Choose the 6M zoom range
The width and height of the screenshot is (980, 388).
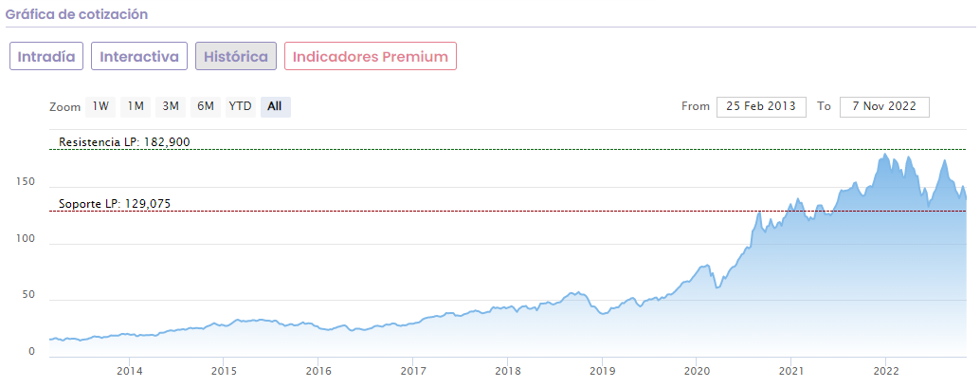[206, 106]
